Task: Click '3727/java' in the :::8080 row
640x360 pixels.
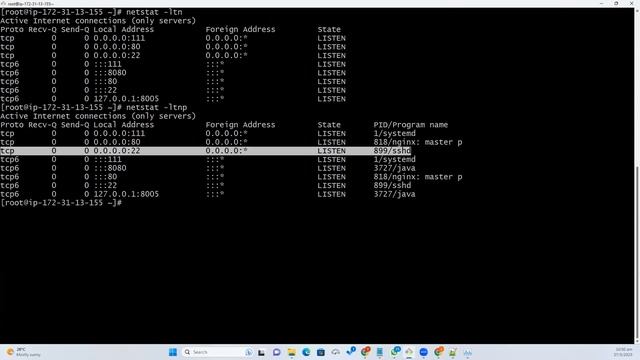Action: click(394, 168)
